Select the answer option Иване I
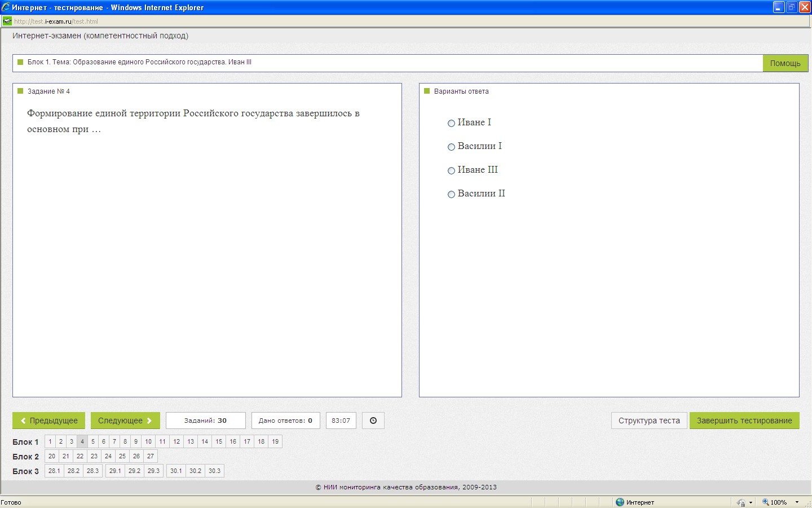The image size is (812, 508). click(x=451, y=123)
